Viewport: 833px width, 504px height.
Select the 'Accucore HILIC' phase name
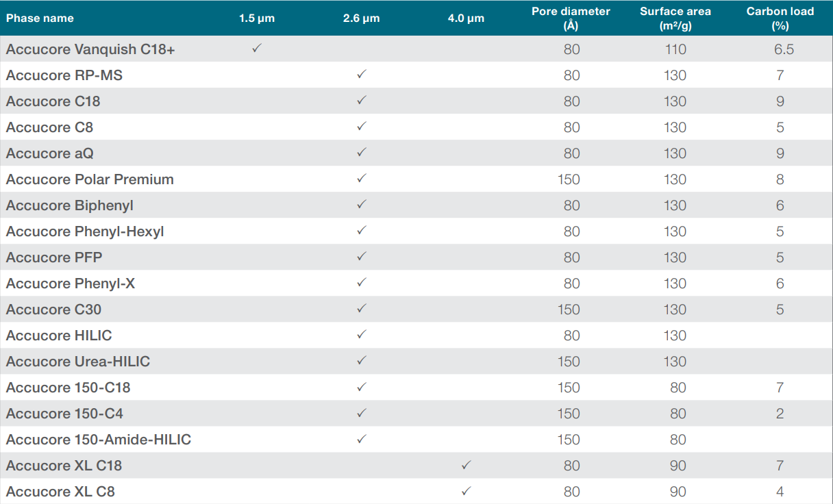tap(59, 336)
